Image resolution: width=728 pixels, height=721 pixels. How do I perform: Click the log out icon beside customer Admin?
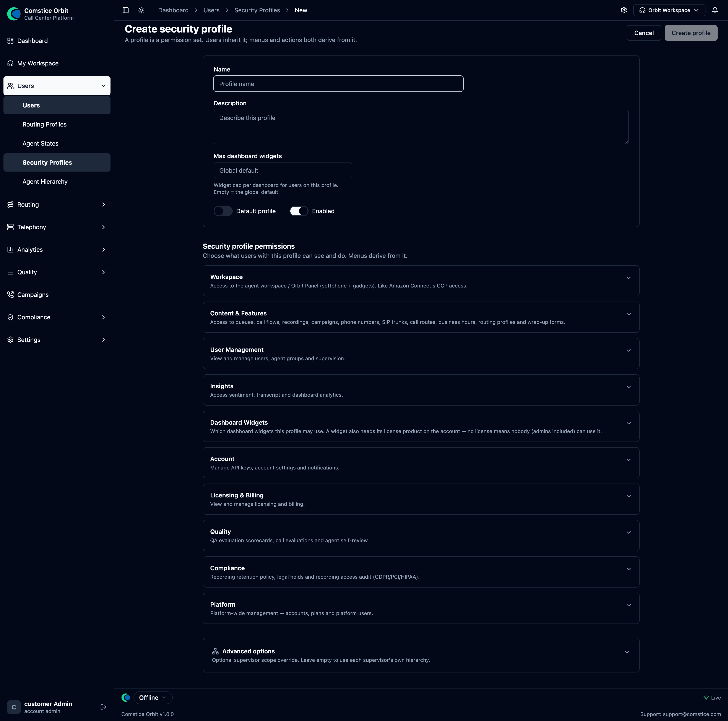point(104,707)
